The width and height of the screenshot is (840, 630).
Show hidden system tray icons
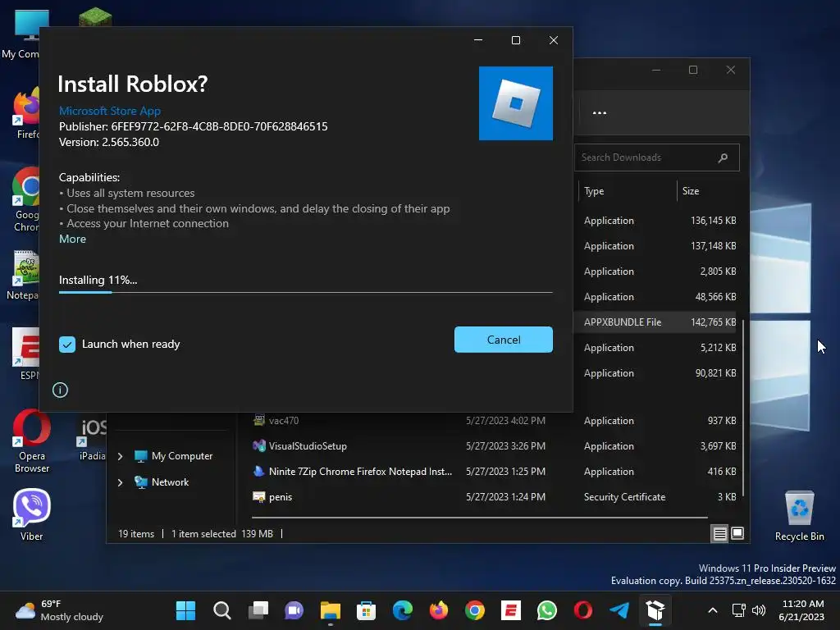tap(713, 610)
